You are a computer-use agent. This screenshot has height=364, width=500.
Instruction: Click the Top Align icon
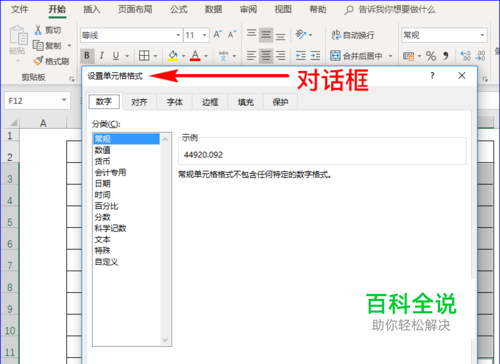point(251,34)
